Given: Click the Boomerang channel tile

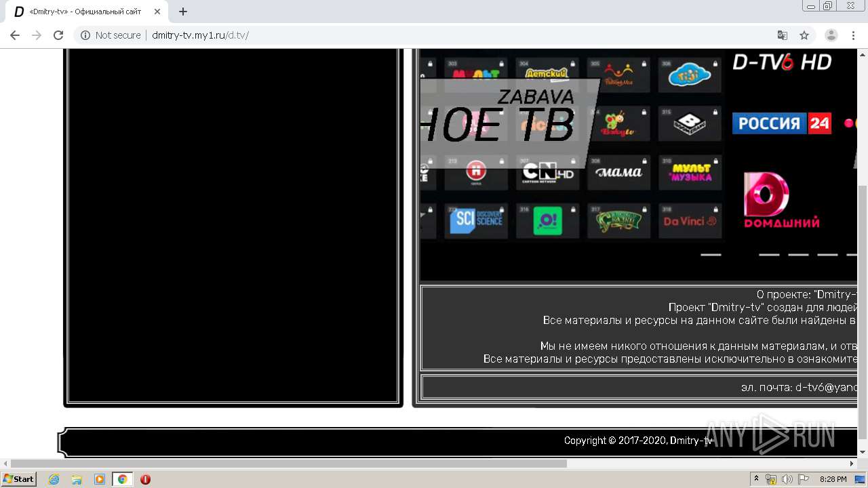Looking at the screenshot, I should [689, 123].
